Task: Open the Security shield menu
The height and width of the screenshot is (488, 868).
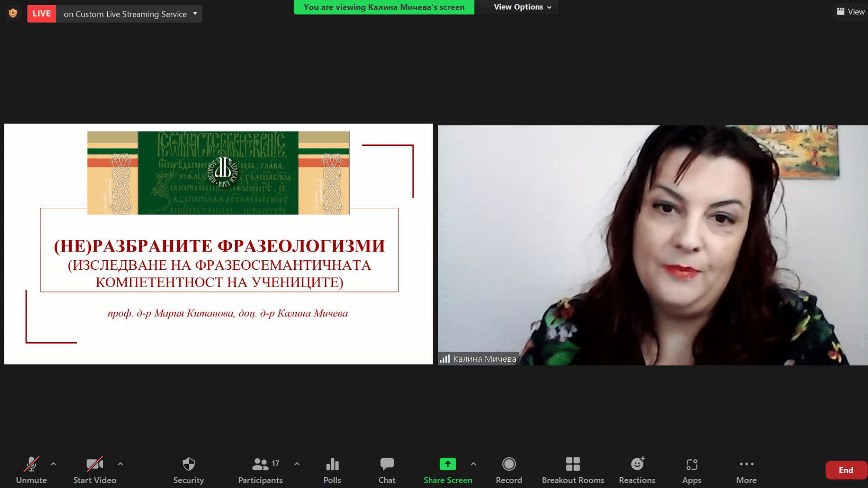Action: point(188,469)
